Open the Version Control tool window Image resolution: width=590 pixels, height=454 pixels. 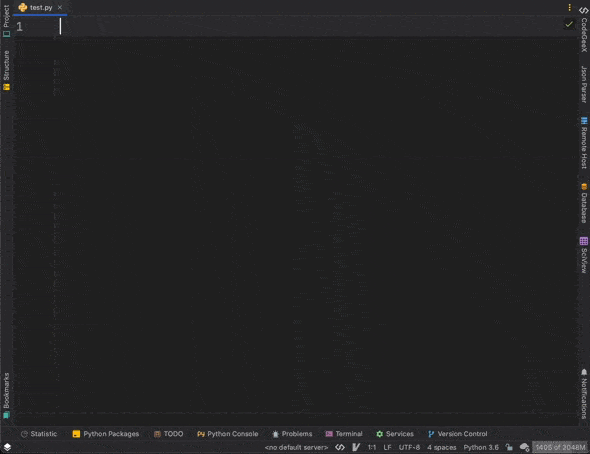point(458,434)
